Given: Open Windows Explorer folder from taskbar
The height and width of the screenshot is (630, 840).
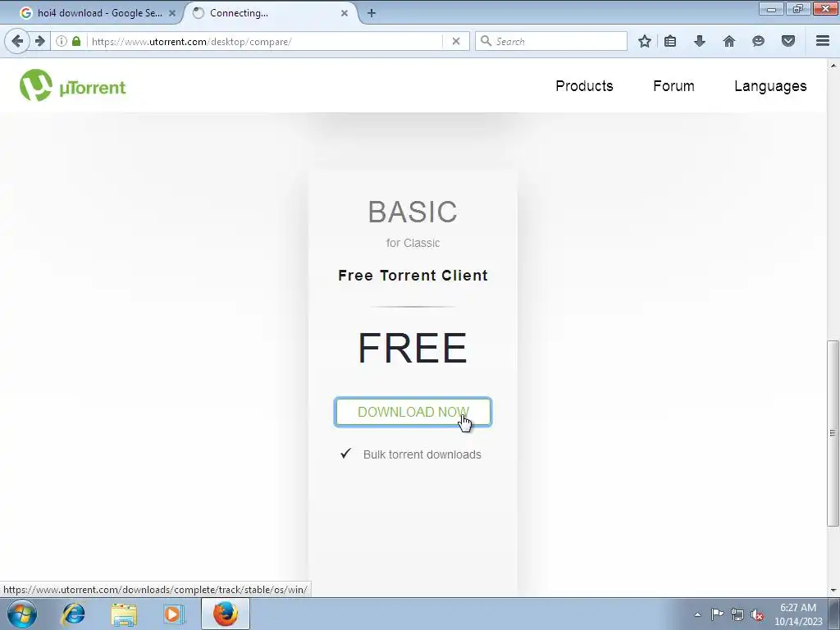Looking at the screenshot, I should 124,614.
